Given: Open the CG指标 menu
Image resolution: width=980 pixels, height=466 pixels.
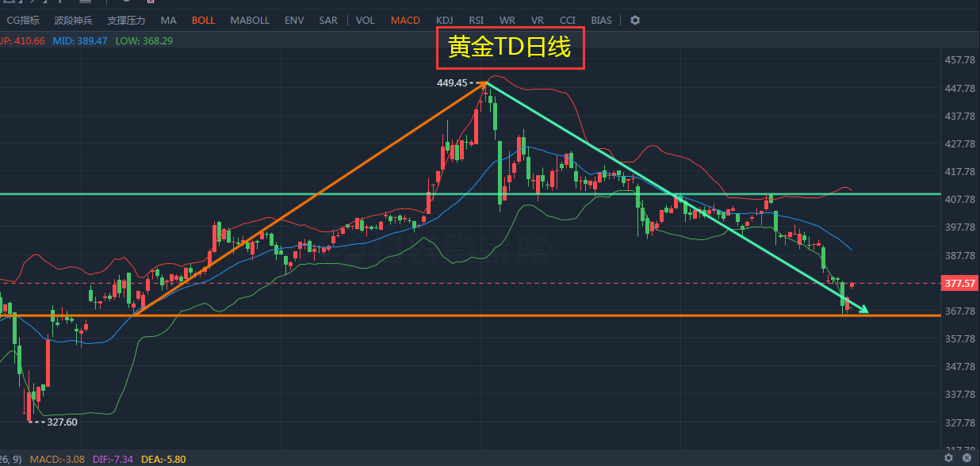Looking at the screenshot, I should pos(22,20).
